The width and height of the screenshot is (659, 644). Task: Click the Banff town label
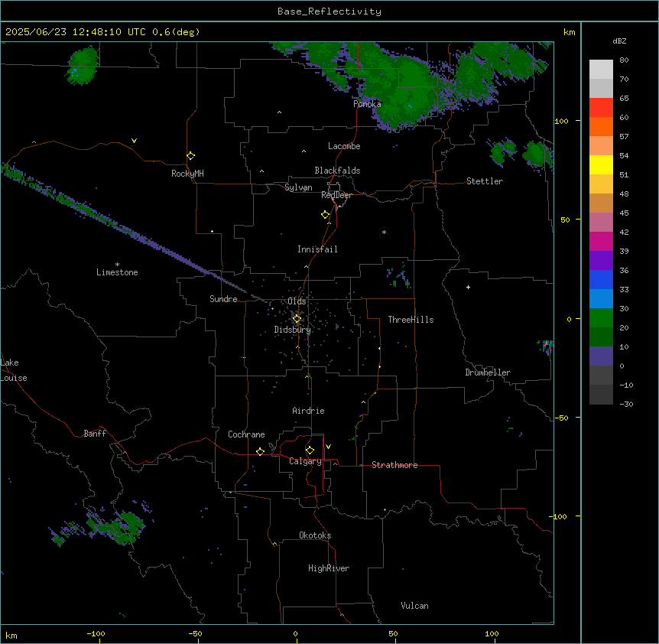pyautogui.click(x=95, y=434)
